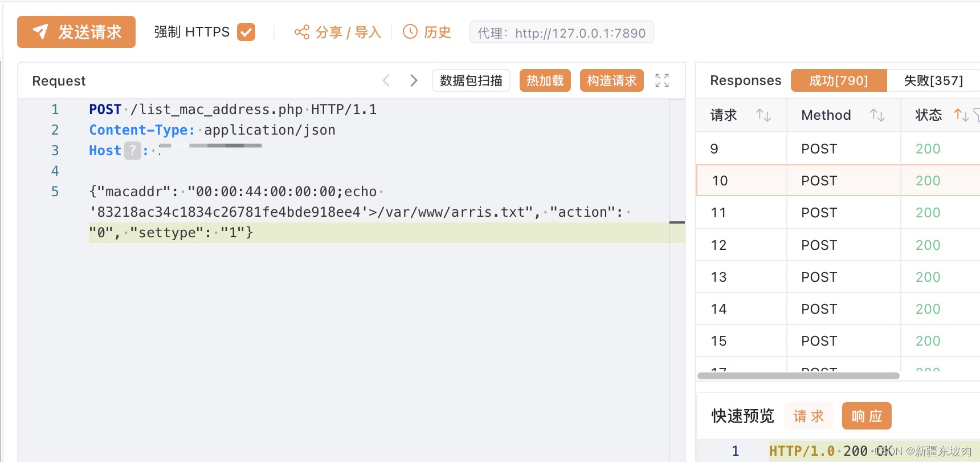980x462 pixels.
Task: Select response row 13
Action: 838,277
